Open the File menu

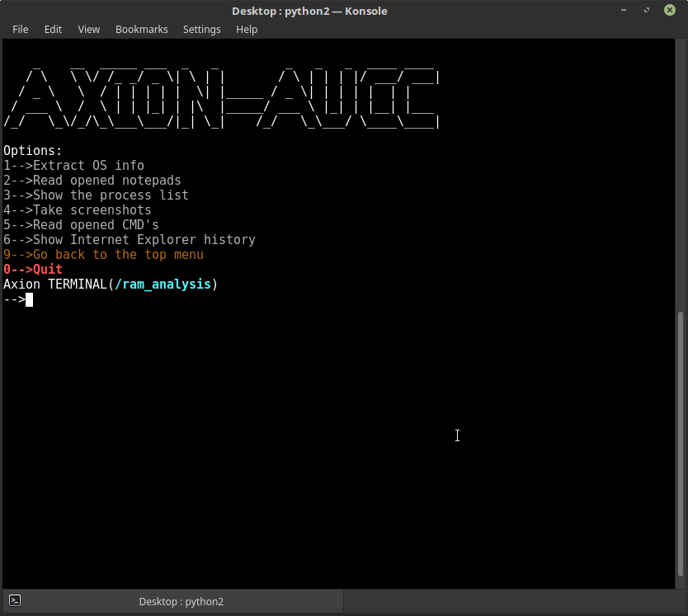tap(20, 30)
